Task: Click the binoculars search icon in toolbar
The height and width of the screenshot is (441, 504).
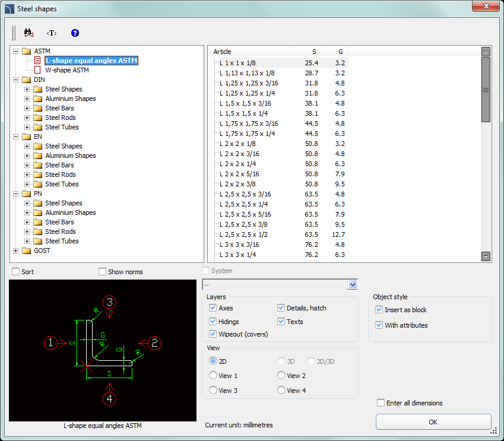Action: (28, 33)
